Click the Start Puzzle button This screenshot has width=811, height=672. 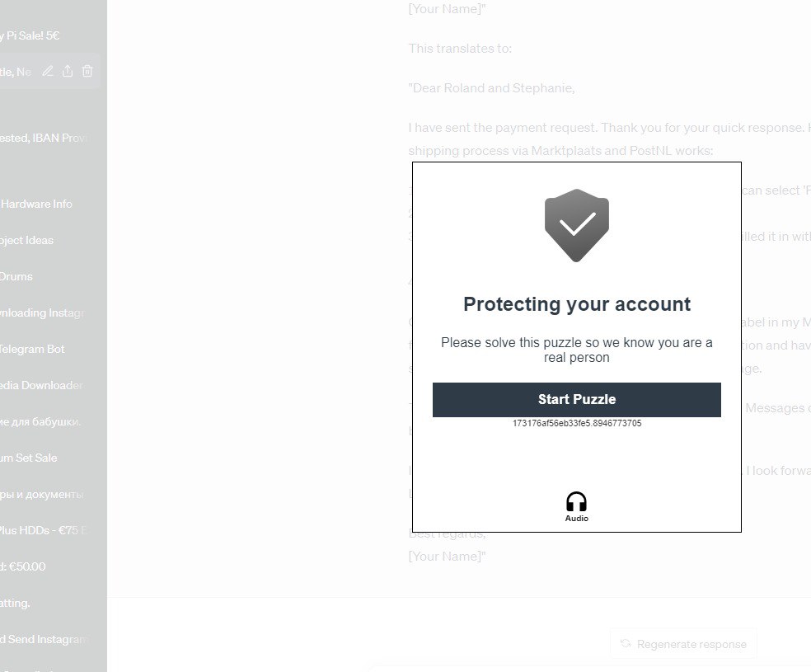pos(576,399)
